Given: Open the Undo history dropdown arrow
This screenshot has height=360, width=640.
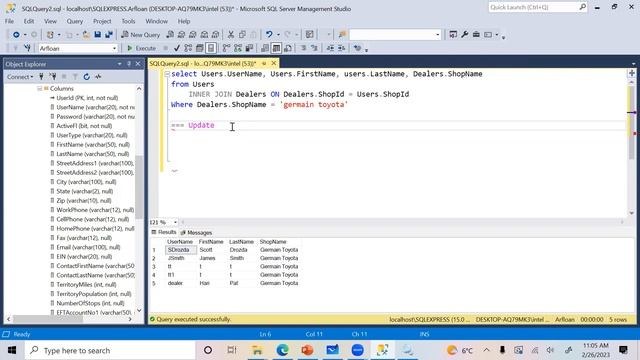Looking at the screenshot, I should [x=278, y=35].
